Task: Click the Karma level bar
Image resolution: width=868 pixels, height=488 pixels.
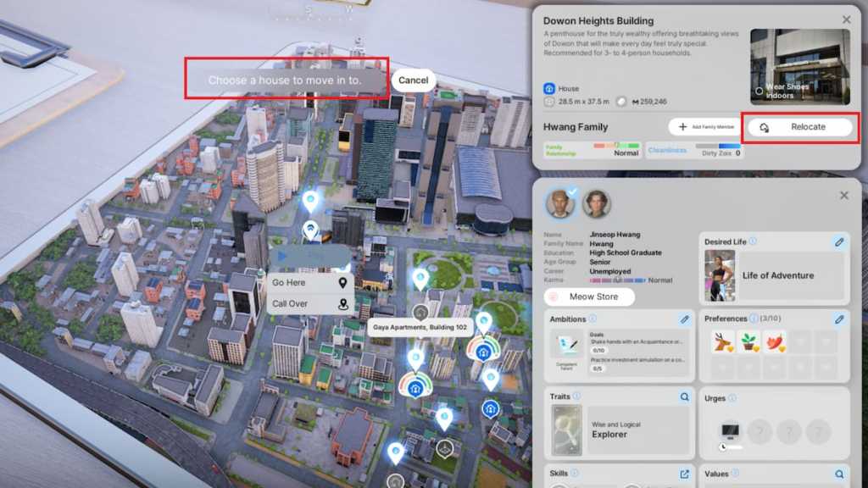Action: point(618,280)
